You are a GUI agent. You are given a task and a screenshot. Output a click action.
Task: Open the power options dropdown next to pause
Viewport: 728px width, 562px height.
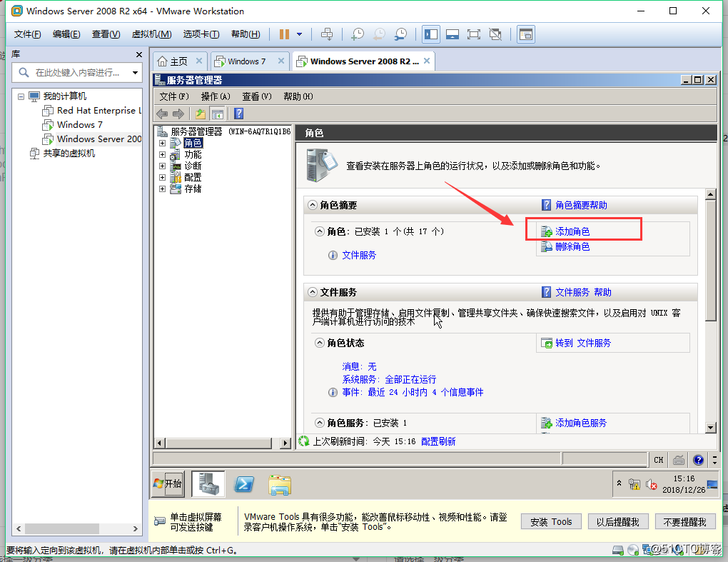pos(300,34)
